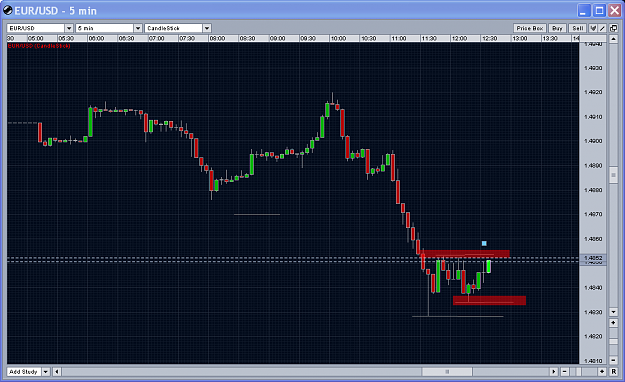Click the vertical zoom out minus icon
The width and height of the screenshot is (625, 382).
click(x=613, y=360)
